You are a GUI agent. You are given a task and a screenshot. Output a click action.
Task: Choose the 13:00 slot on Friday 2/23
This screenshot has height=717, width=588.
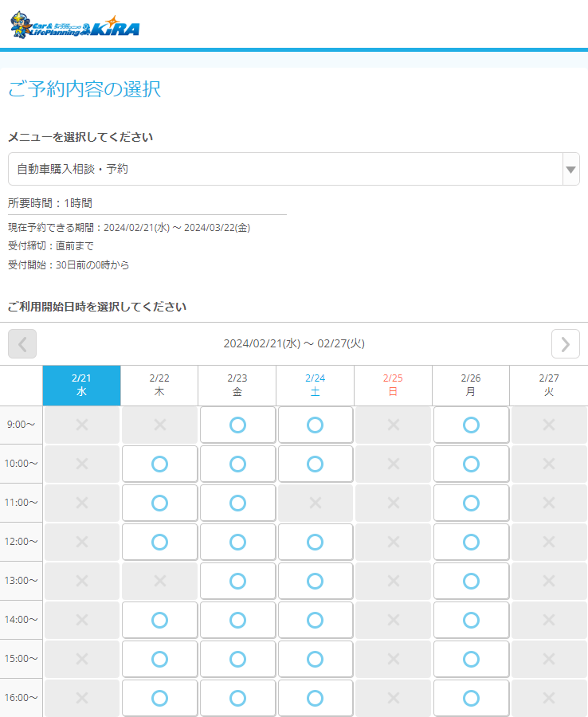tap(237, 581)
